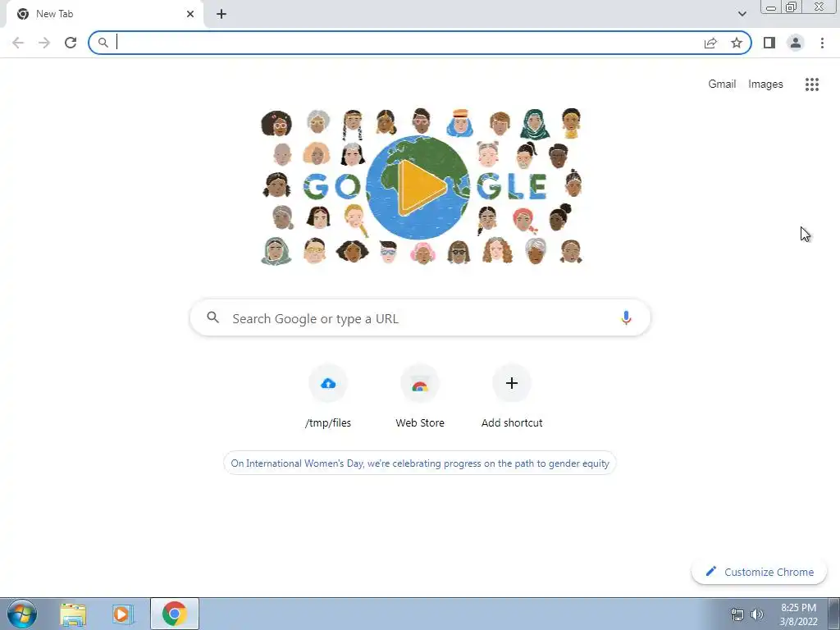This screenshot has width=840, height=630.
Task: Open Windows Explorer from the taskbar
Action: click(x=73, y=614)
